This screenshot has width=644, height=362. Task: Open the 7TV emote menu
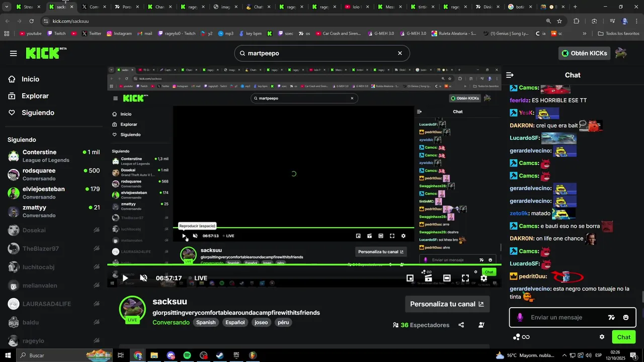tap(612, 318)
